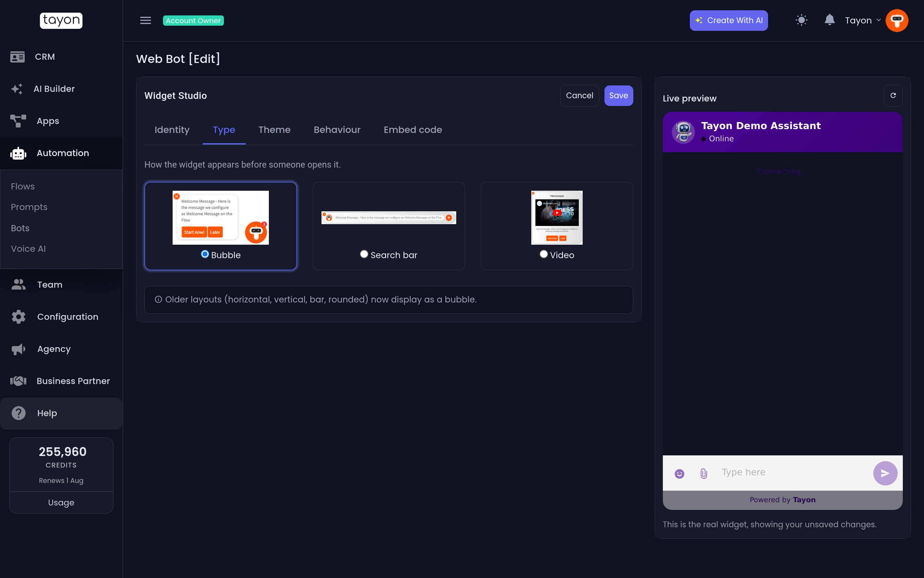Click the Agency megaphone icon
924x578 pixels.
point(18,349)
